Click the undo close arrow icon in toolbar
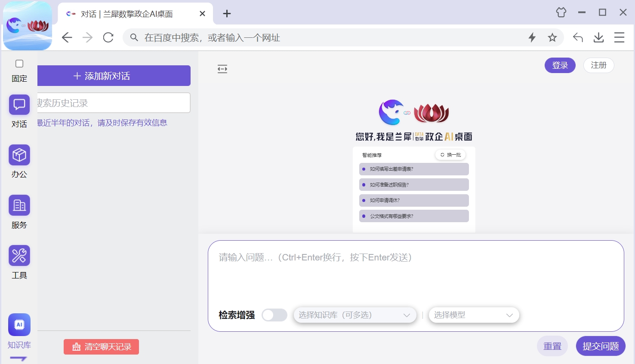The width and height of the screenshot is (635, 364). click(x=578, y=38)
